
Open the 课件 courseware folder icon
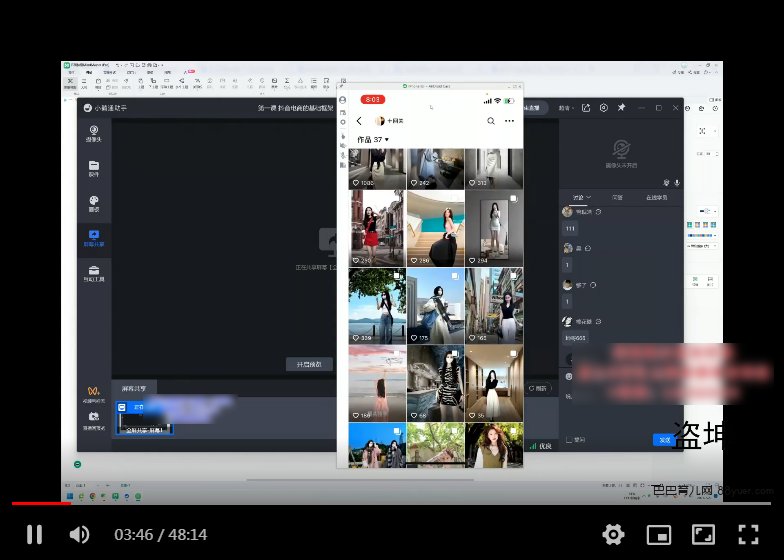(x=94, y=168)
